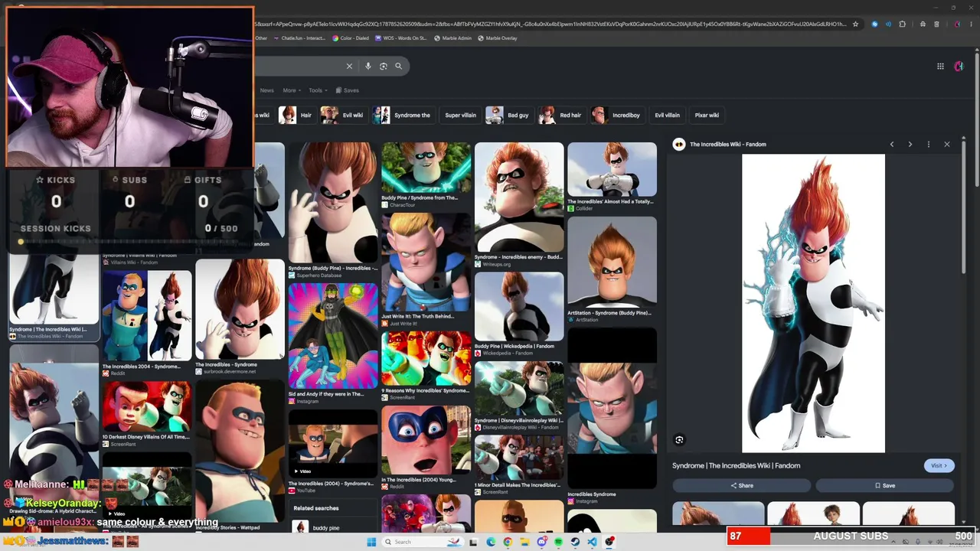Open the Windows Start menu
Image resolution: width=980 pixels, height=551 pixels.
pyautogui.click(x=371, y=542)
